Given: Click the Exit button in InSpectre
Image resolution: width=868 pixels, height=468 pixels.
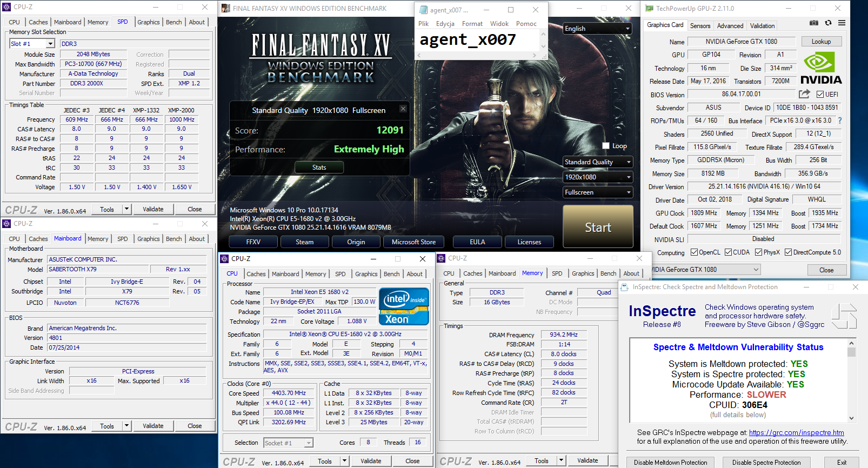Looking at the screenshot, I should [x=842, y=463].
